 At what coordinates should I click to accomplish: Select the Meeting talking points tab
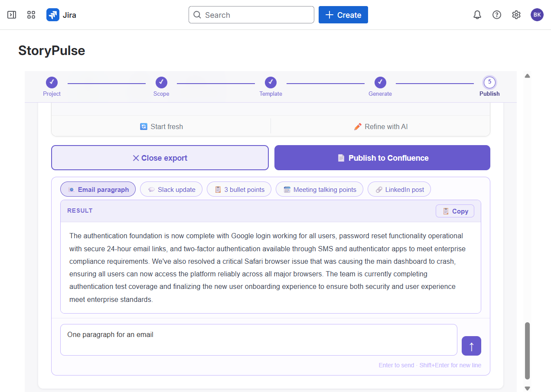[x=320, y=189]
